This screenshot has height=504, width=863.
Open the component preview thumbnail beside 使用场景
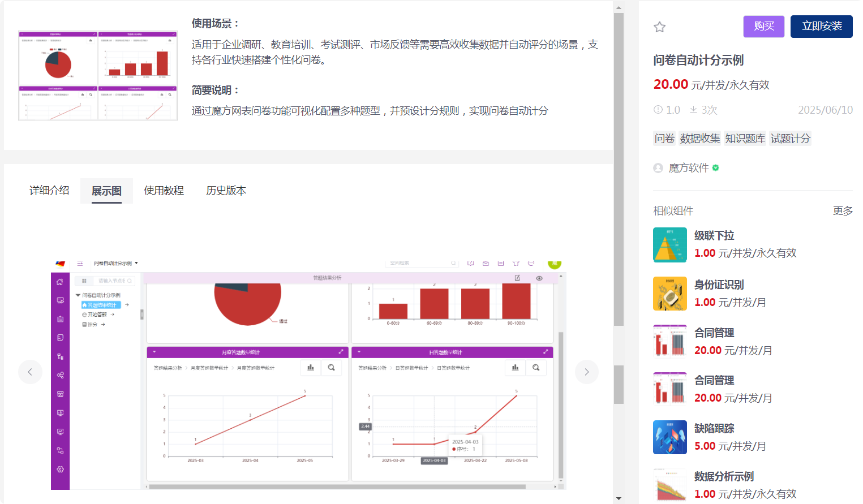(x=98, y=75)
